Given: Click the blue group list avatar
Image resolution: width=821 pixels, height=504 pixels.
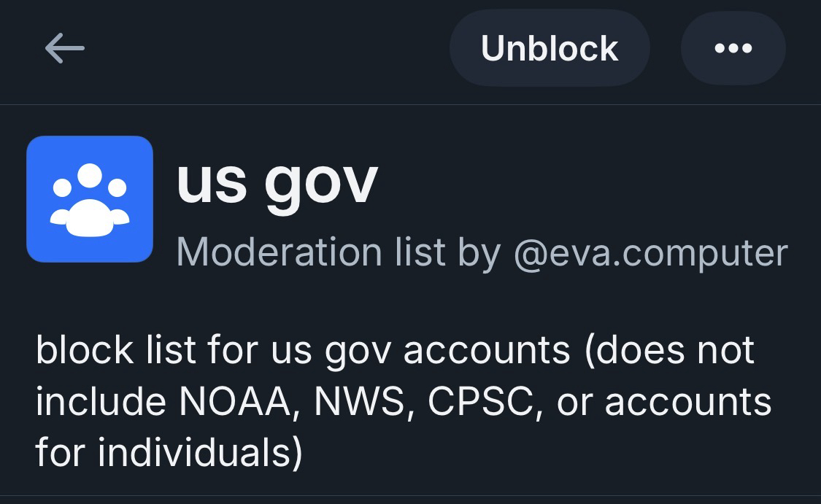Looking at the screenshot, I should click(x=90, y=199).
